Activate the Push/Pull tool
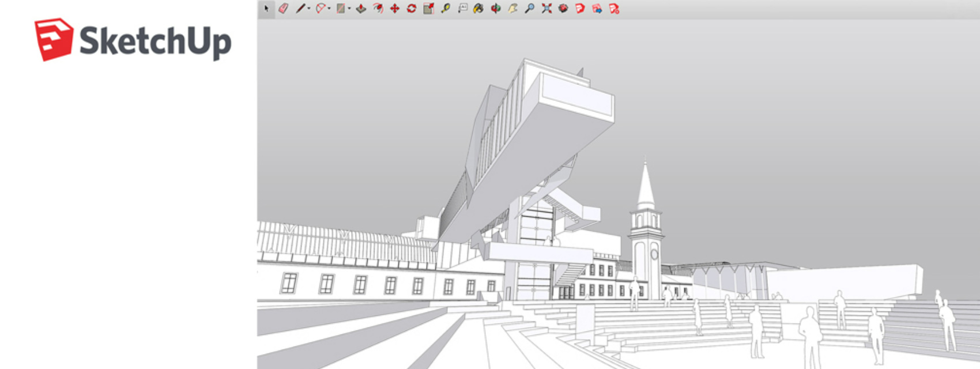 [361, 9]
